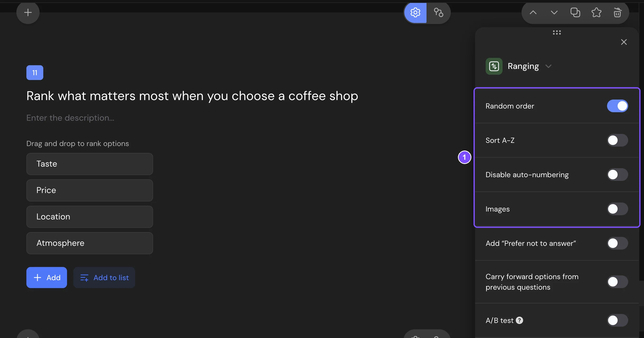
Task: Move question down with chevron arrow
Action: 554,12
